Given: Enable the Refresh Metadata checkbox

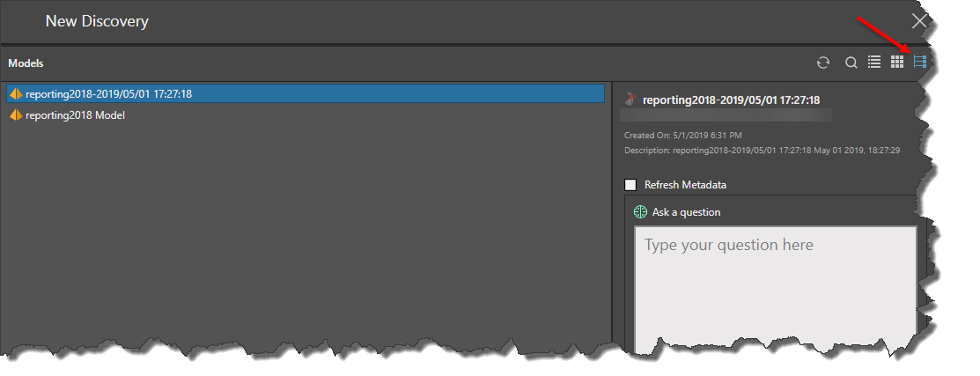Looking at the screenshot, I should click(x=630, y=185).
